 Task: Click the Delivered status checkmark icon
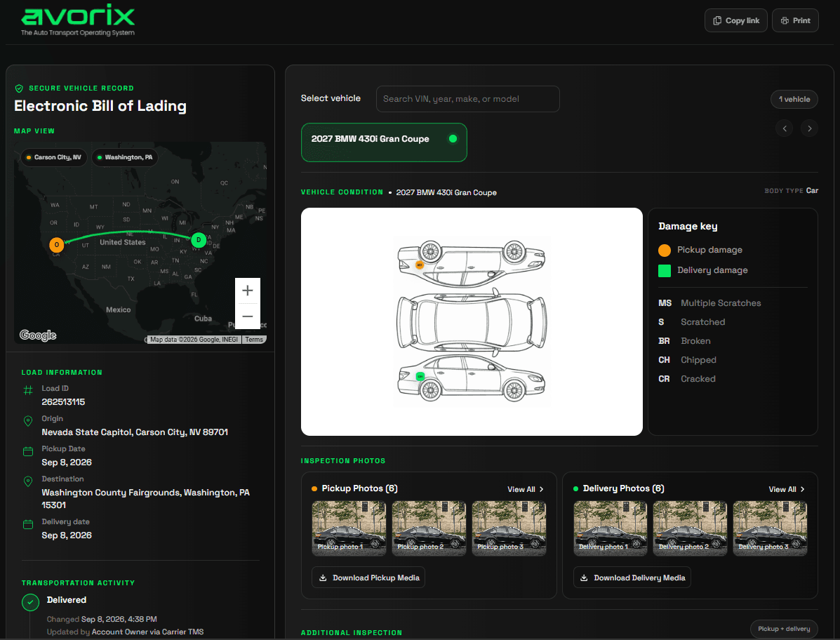[x=31, y=602]
